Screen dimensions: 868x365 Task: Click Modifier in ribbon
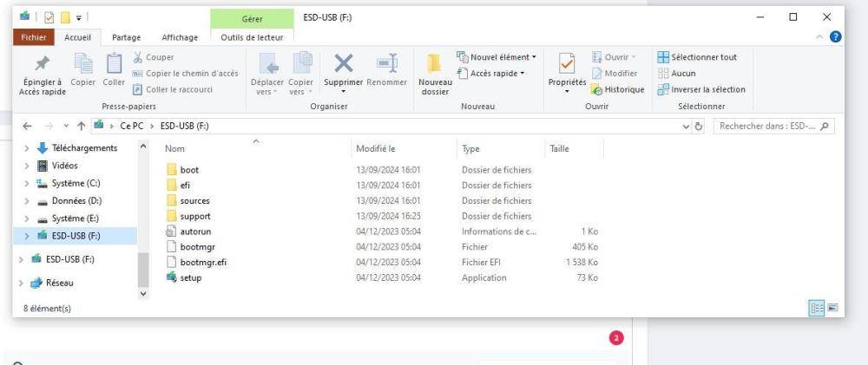coord(615,73)
